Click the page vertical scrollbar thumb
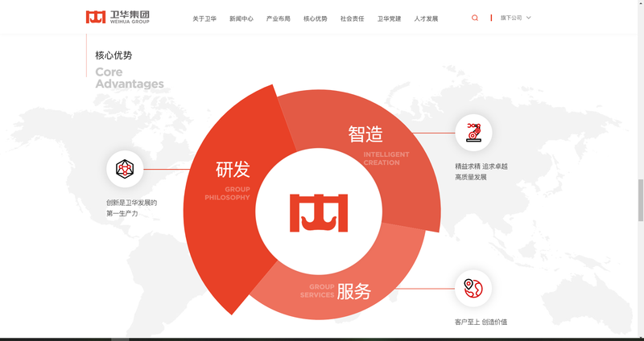This screenshot has height=341, width=644. click(x=640, y=199)
